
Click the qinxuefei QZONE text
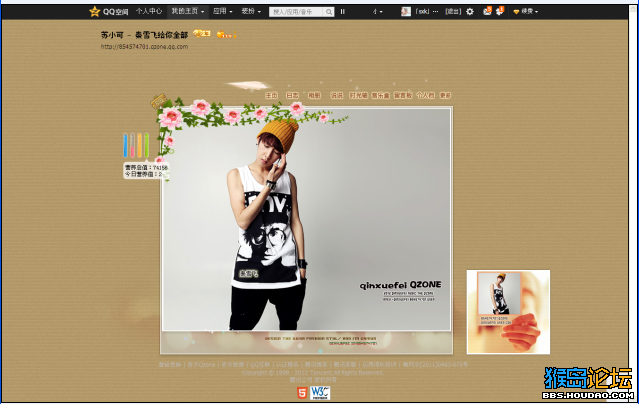(x=400, y=285)
